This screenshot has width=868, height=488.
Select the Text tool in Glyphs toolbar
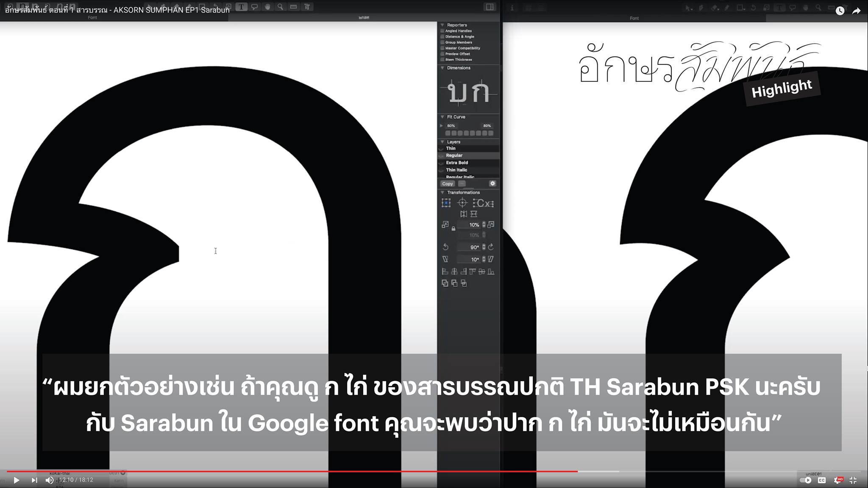(242, 7)
